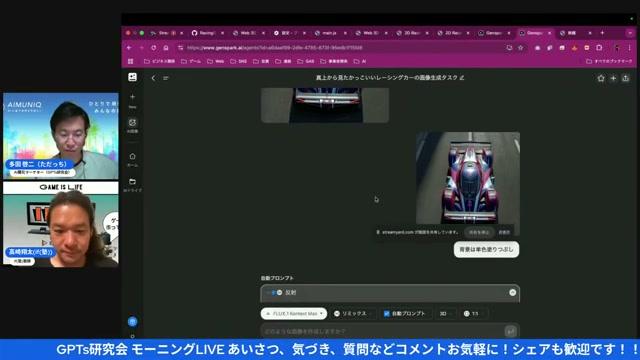
Task: Click the AIMUNIQ presenter webcam tile
Action: tap(61, 136)
